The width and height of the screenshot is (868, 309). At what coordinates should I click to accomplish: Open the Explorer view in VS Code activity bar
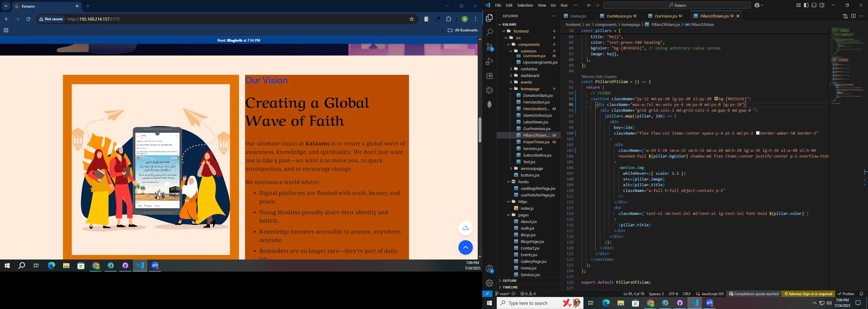click(489, 18)
